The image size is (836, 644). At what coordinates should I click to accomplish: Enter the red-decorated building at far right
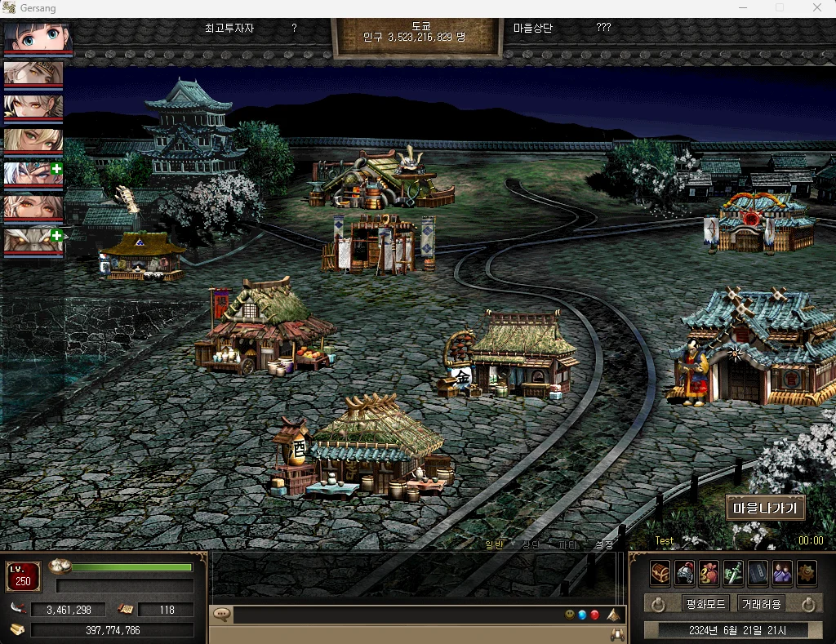pos(760,223)
